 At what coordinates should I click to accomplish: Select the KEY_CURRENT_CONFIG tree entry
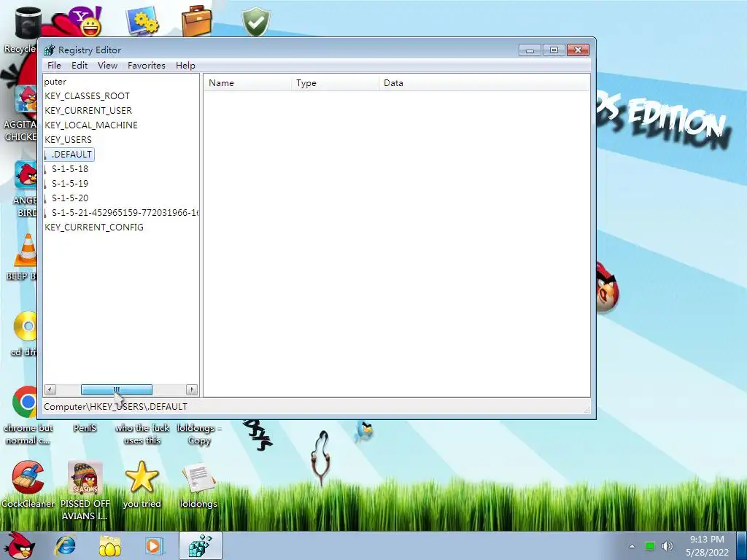[94, 227]
